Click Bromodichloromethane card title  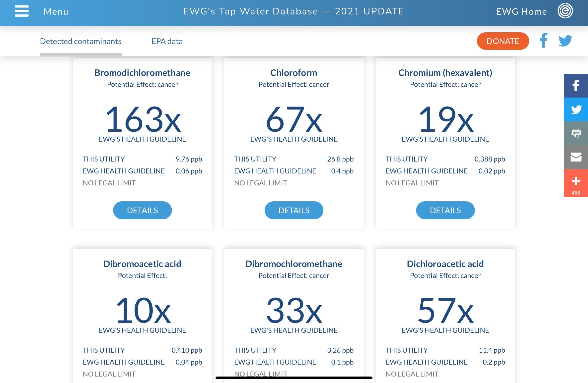(x=142, y=73)
